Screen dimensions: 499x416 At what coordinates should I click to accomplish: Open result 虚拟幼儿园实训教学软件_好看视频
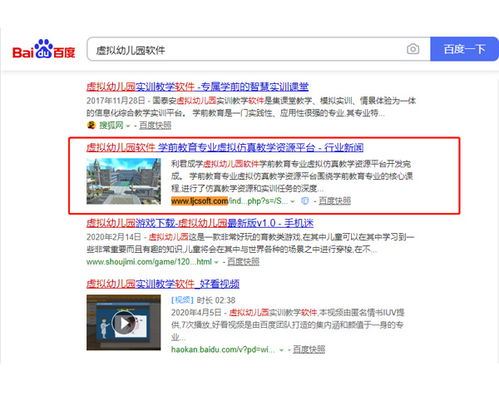tap(163, 284)
